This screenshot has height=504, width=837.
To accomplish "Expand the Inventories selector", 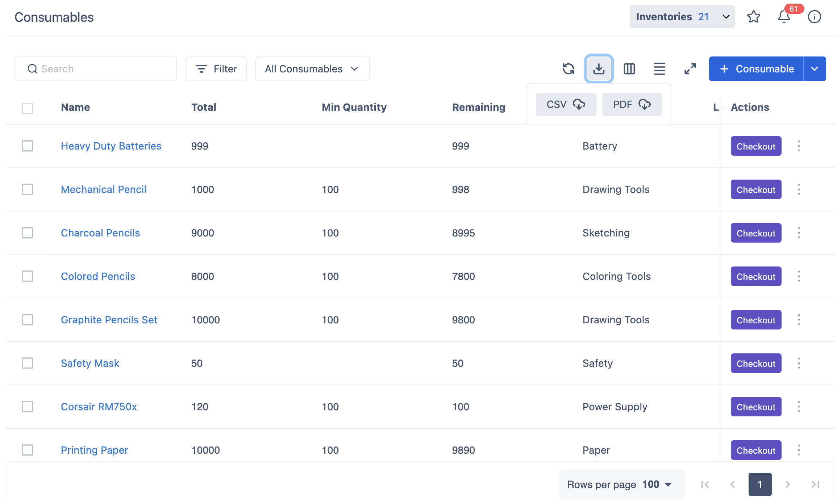I will pyautogui.click(x=682, y=17).
